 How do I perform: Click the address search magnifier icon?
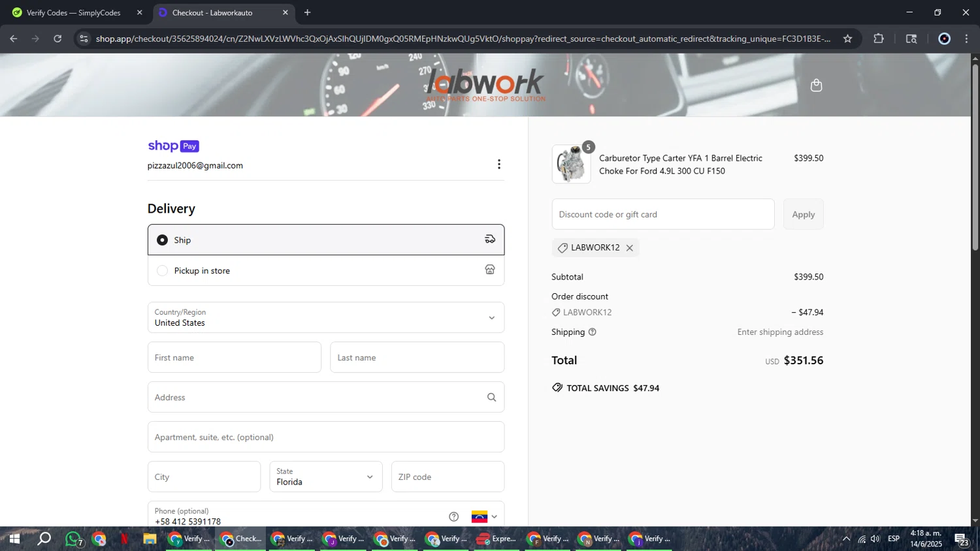(492, 397)
